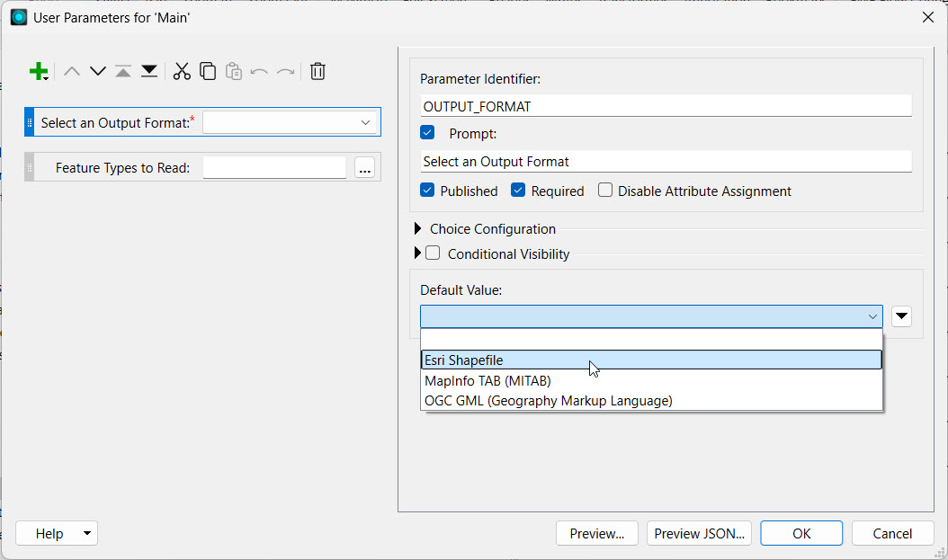This screenshot has height=560, width=948.
Task: Move selected parameter to bottom
Action: pyautogui.click(x=149, y=72)
